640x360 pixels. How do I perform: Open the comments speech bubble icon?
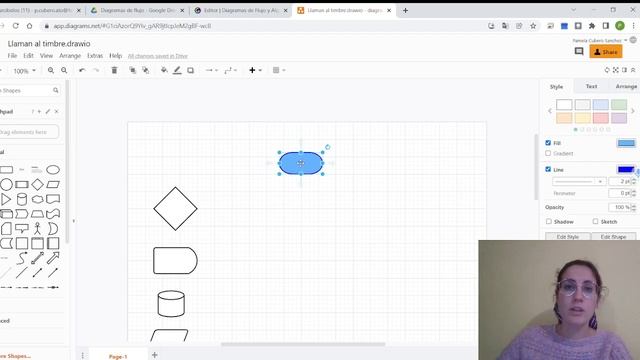pos(579,51)
